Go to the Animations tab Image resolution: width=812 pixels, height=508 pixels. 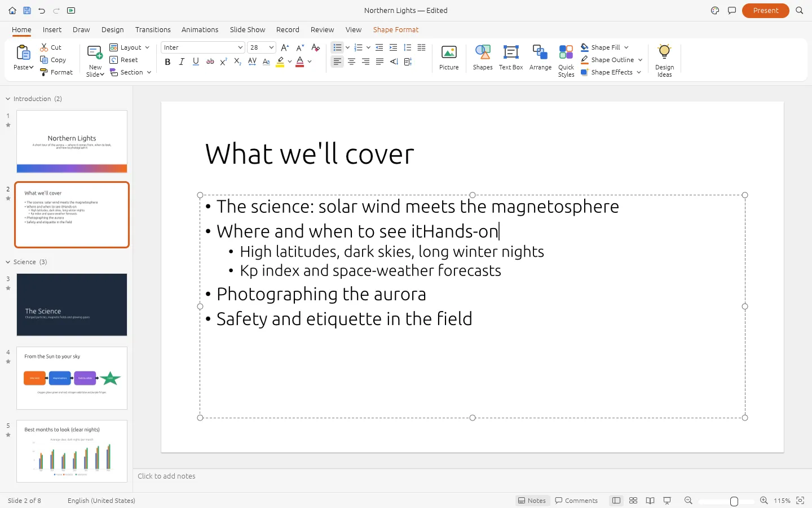200,30
